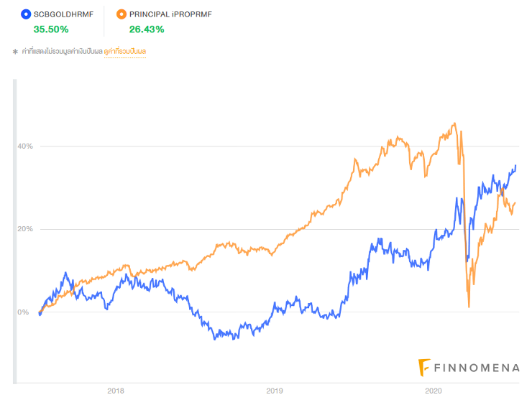Click the grey dividend note text
The image size is (532, 405).
(62, 52)
